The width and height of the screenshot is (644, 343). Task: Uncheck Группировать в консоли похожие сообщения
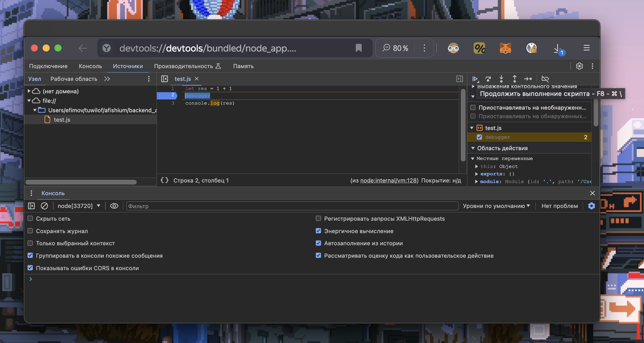(30, 255)
